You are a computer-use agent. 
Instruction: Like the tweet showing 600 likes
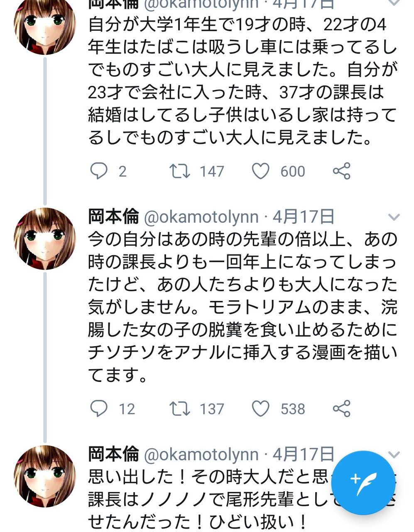pos(261,171)
